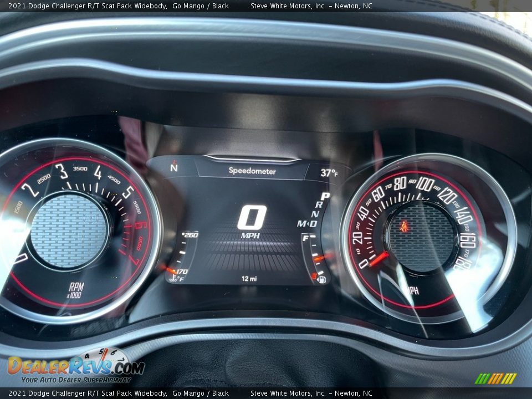Click the tachometer 4500 minor label

pos(114,180)
